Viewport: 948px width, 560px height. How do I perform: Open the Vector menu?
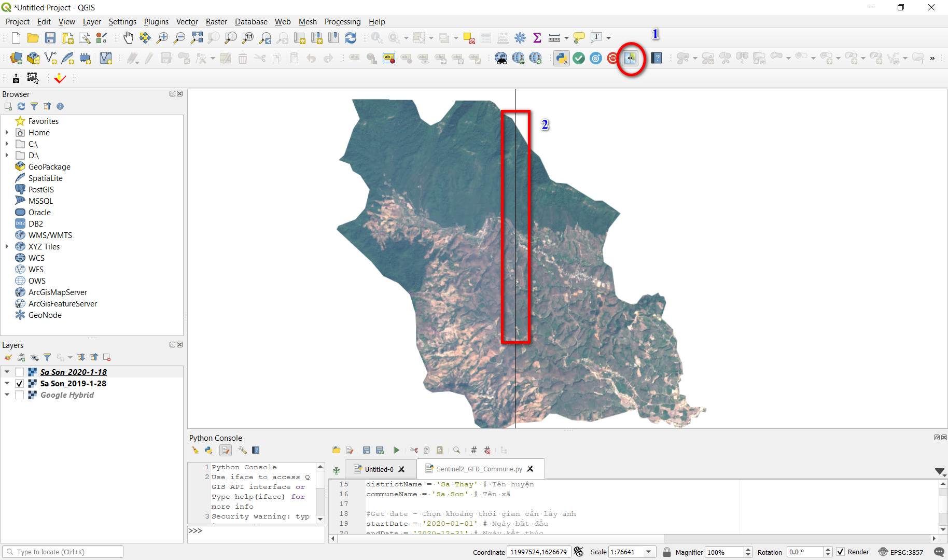(187, 22)
